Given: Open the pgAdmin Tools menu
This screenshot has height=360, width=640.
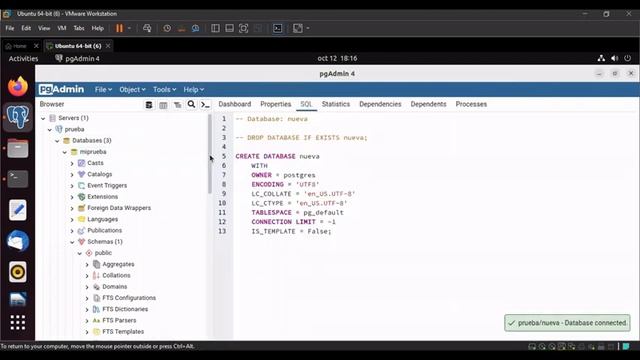Looking at the screenshot, I should coord(164,89).
